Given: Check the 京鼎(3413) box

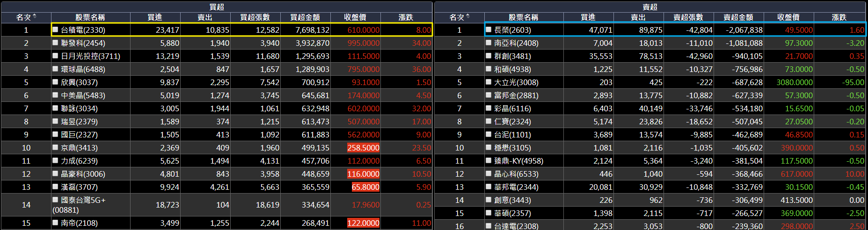Looking at the screenshot, I should point(56,147).
